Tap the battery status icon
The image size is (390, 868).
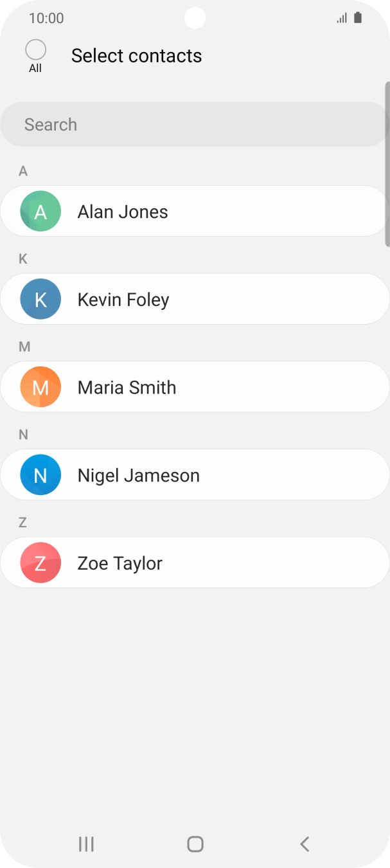358,18
